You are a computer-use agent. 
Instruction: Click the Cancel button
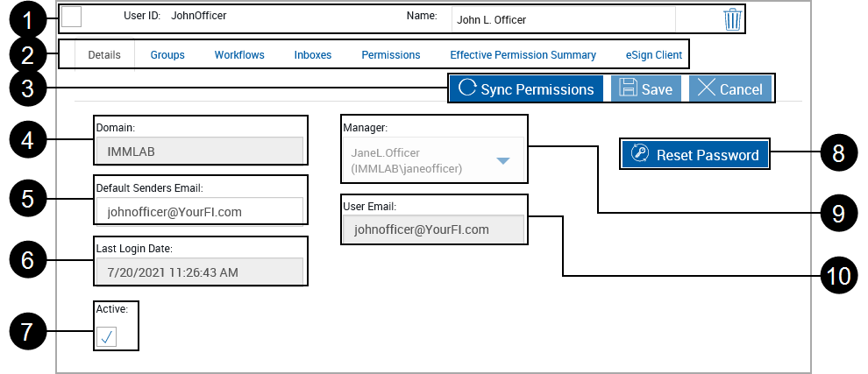pos(730,88)
